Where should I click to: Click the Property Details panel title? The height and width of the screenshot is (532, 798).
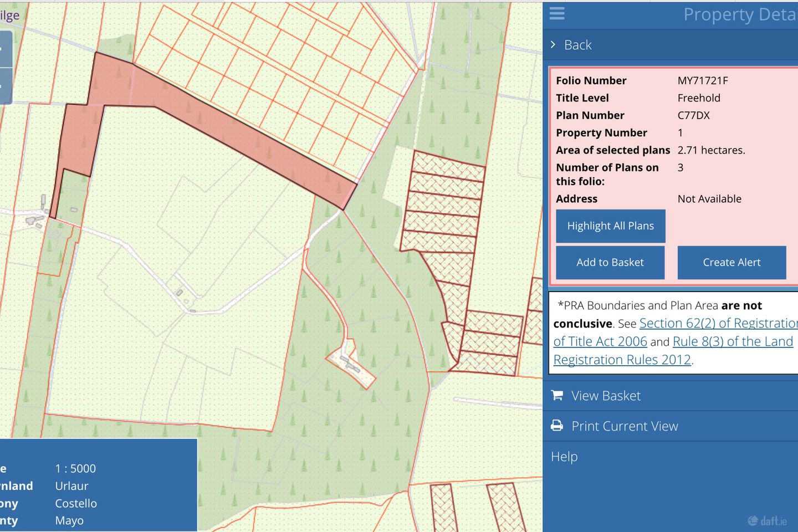coord(739,14)
